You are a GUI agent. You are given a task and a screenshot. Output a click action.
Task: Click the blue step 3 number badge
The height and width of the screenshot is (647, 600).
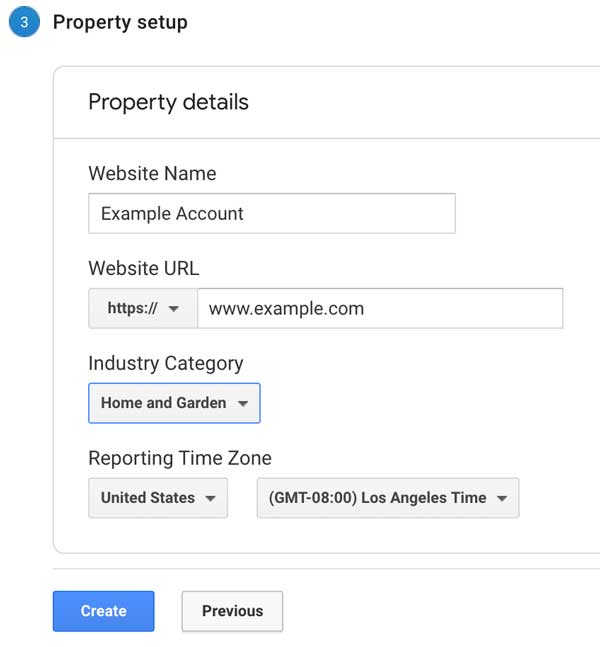coord(23,22)
